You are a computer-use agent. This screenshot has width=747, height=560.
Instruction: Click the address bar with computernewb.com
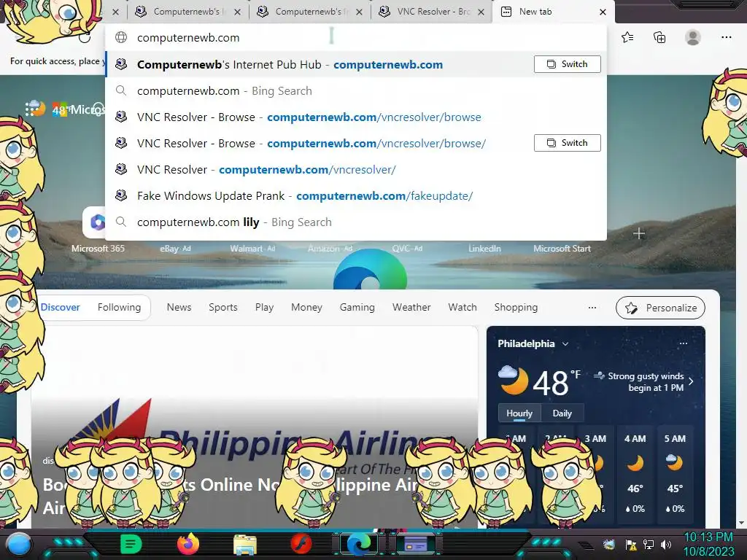[355, 38]
